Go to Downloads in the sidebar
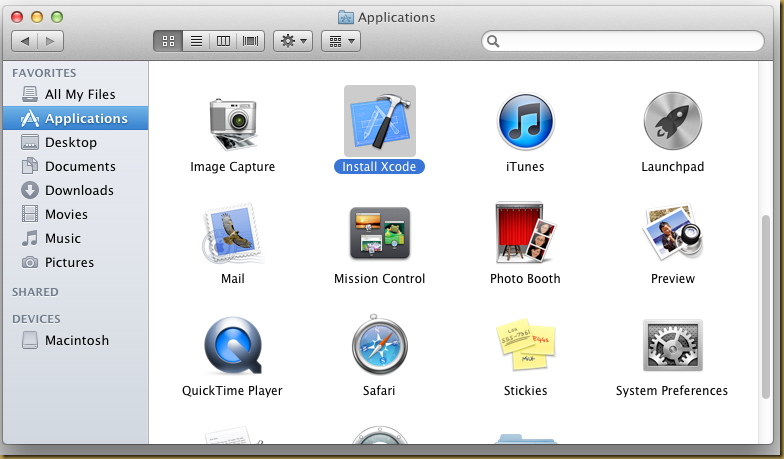Viewport: 784px width, 459px height. pyautogui.click(x=79, y=190)
